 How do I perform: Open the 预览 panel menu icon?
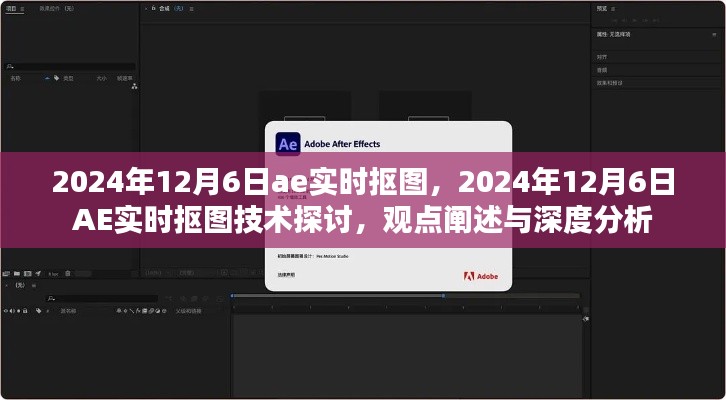(613, 9)
